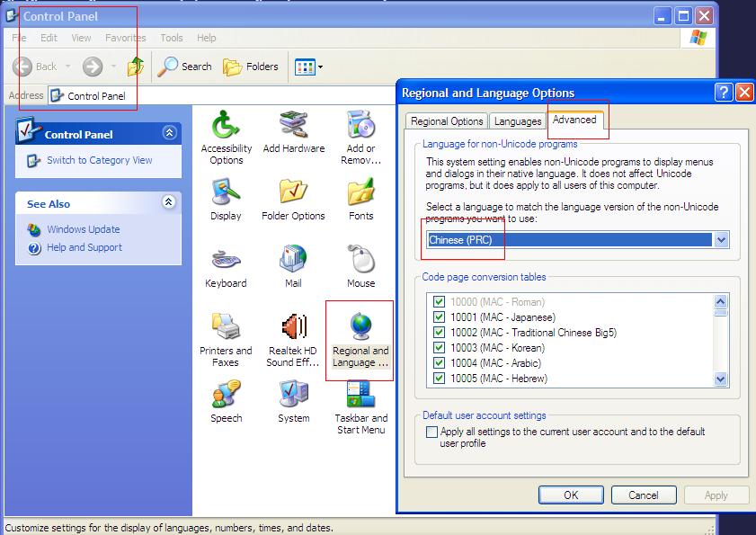Open the Add Hardware applet
The image size is (756, 535).
point(293,124)
